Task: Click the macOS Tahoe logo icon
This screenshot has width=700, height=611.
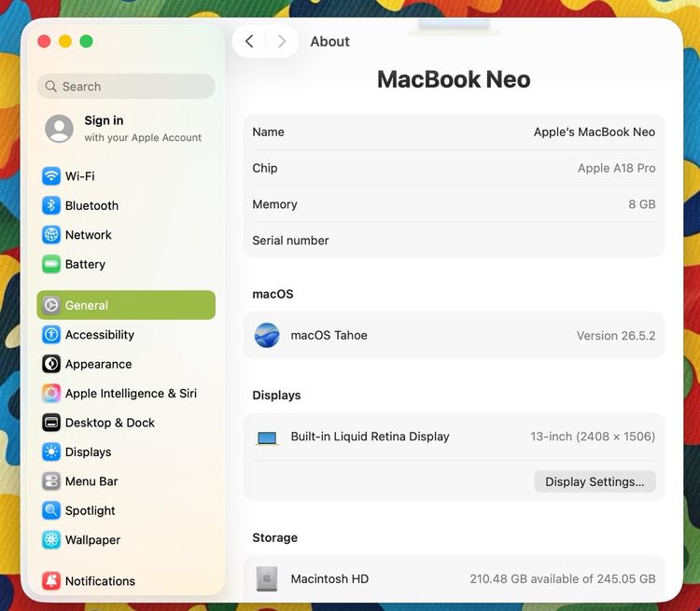Action: tap(267, 335)
